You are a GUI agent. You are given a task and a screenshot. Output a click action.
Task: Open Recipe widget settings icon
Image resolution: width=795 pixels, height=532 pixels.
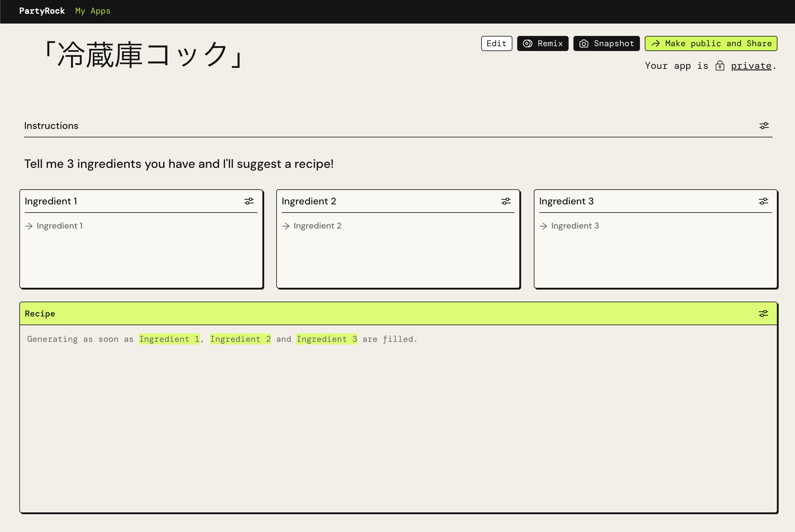click(763, 313)
